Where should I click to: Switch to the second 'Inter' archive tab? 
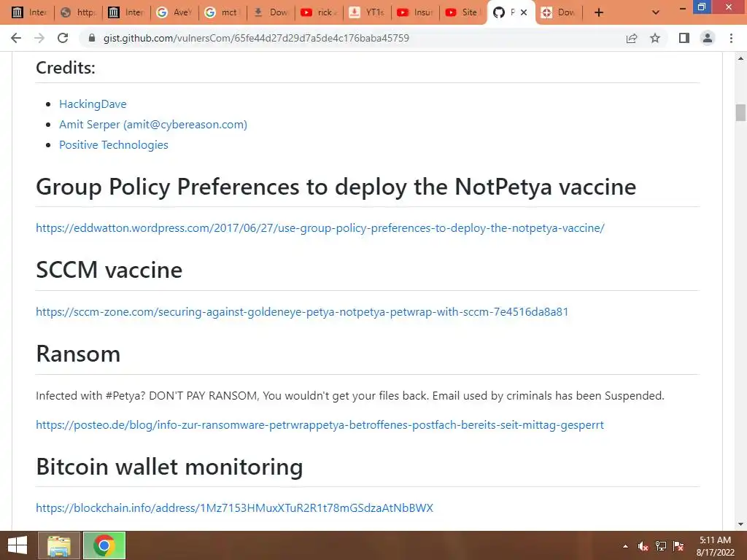[126, 12]
